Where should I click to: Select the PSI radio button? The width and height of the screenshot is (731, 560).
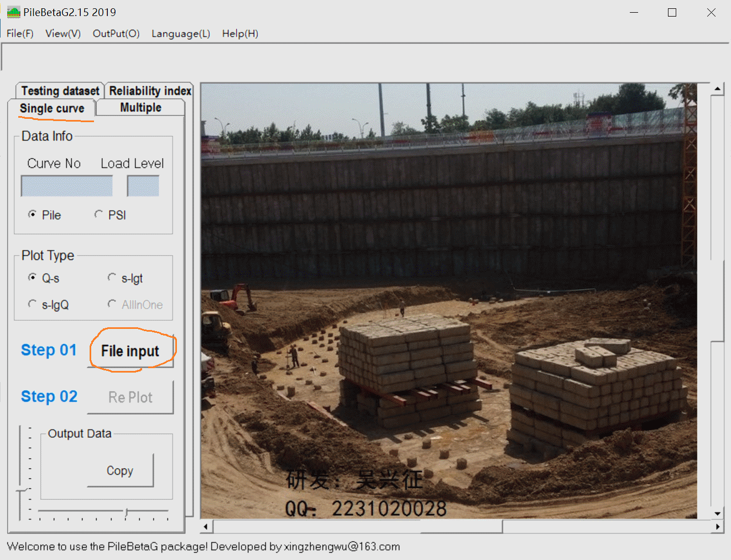coord(99,214)
